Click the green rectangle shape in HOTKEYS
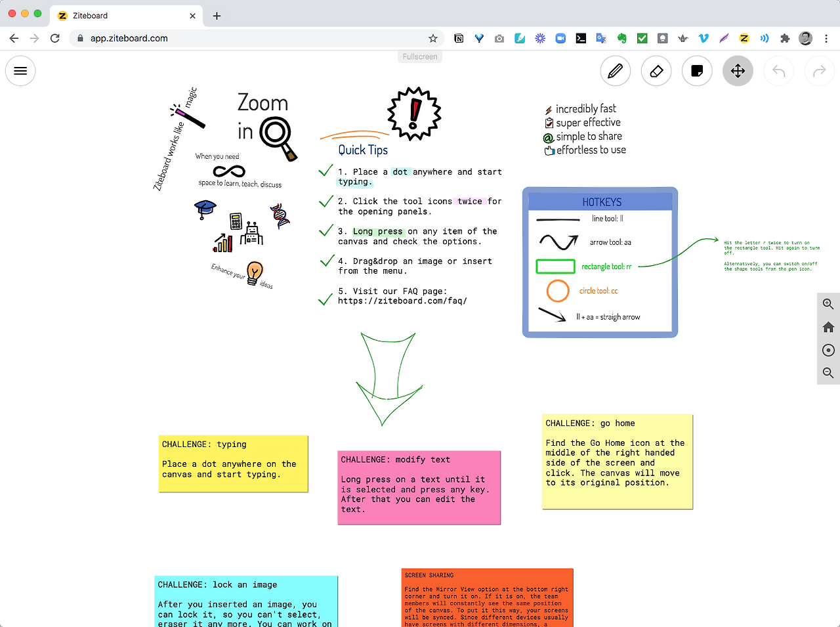 coord(556,267)
